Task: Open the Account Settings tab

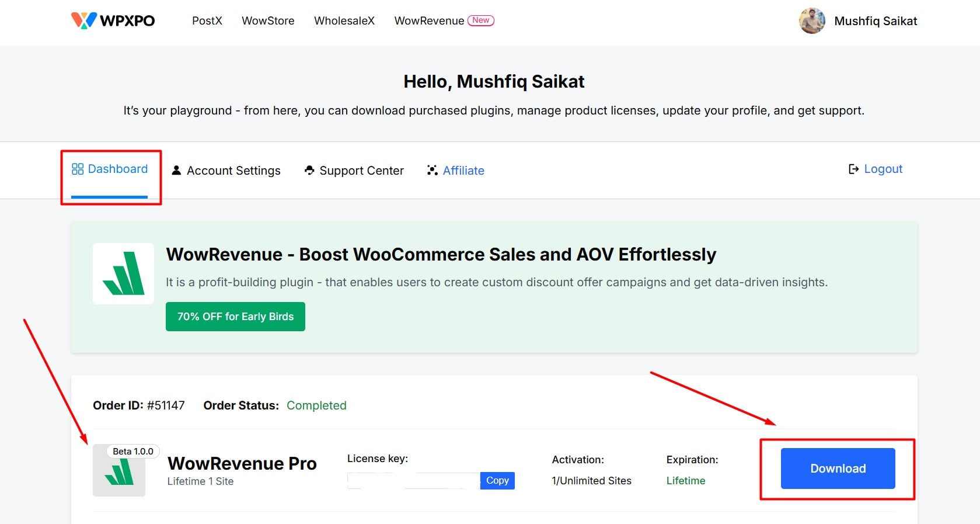Action: pos(226,171)
